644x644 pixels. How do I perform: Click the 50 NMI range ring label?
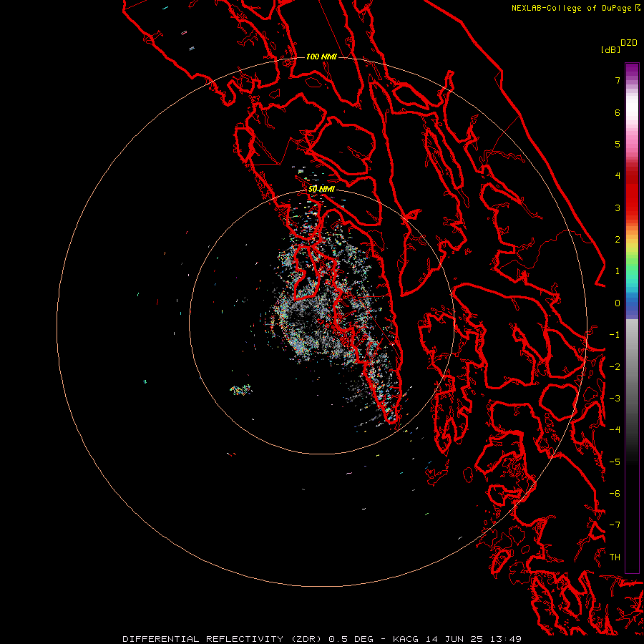pos(321,189)
